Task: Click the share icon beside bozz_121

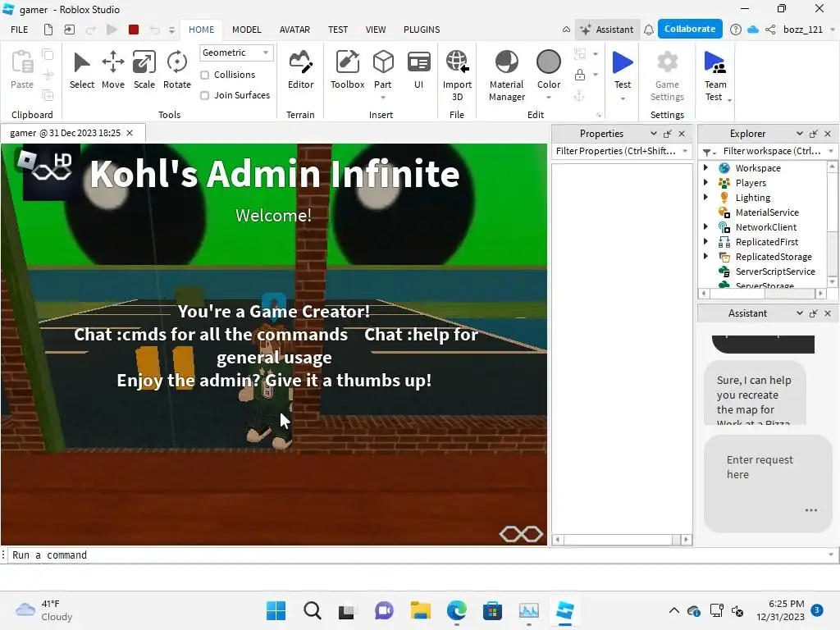Action: [770, 30]
